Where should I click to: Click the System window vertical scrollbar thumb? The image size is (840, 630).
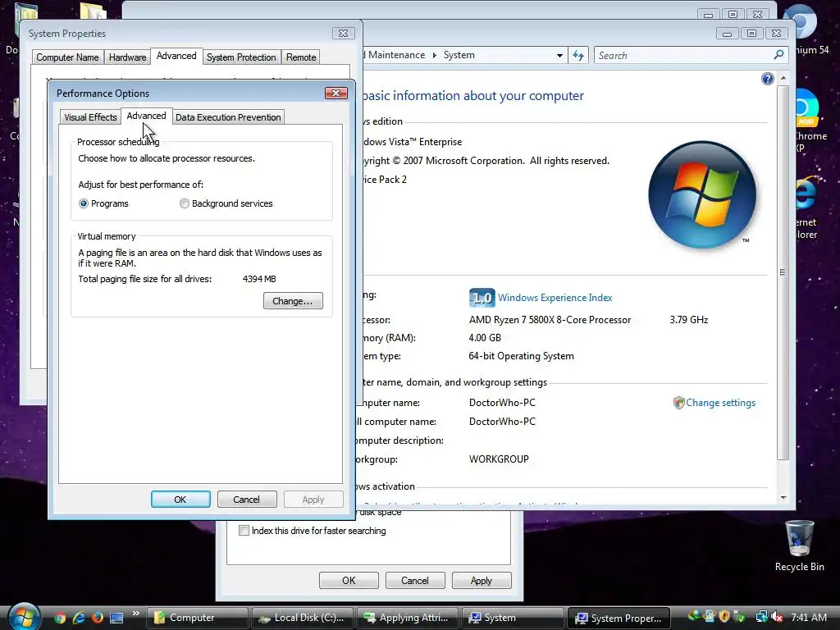click(x=783, y=272)
